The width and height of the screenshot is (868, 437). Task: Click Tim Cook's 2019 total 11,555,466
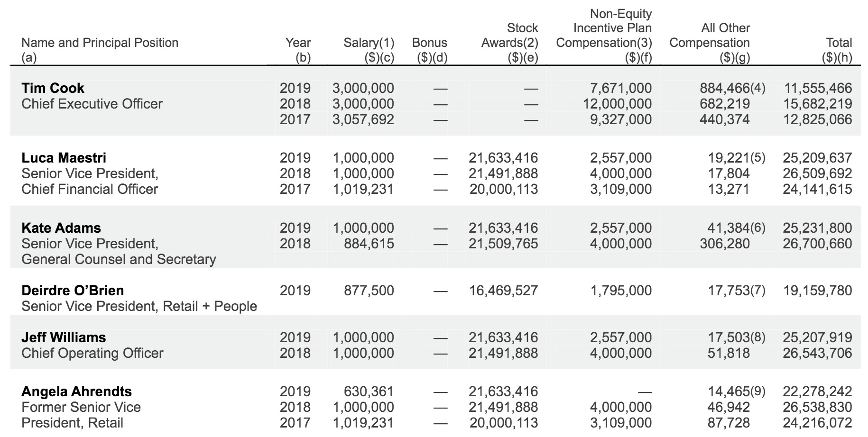818,88
